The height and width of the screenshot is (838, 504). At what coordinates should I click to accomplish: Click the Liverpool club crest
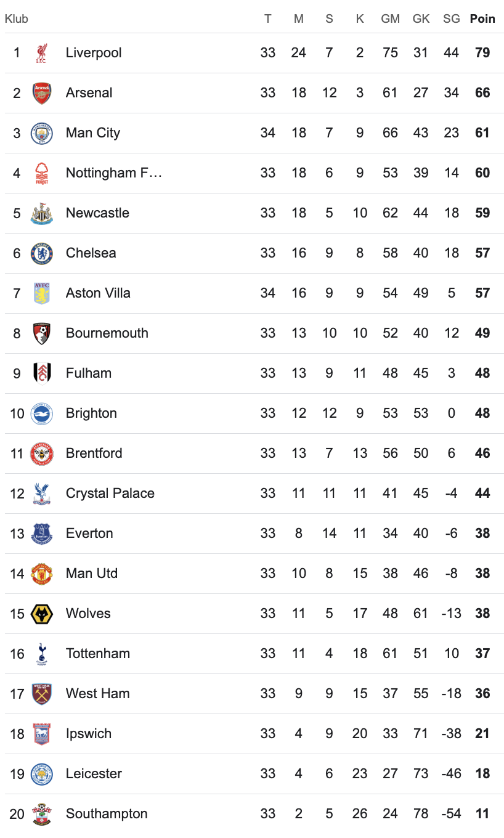42,53
